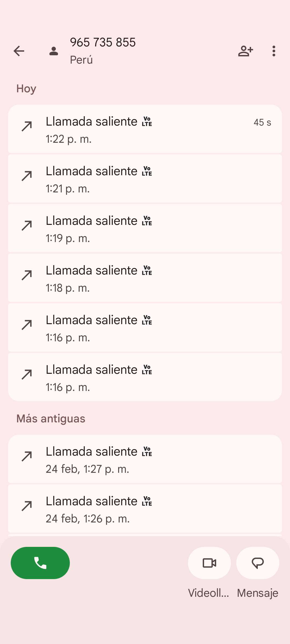
Task: Select the 1:19 p. m. call entry
Action: pos(145,228)
